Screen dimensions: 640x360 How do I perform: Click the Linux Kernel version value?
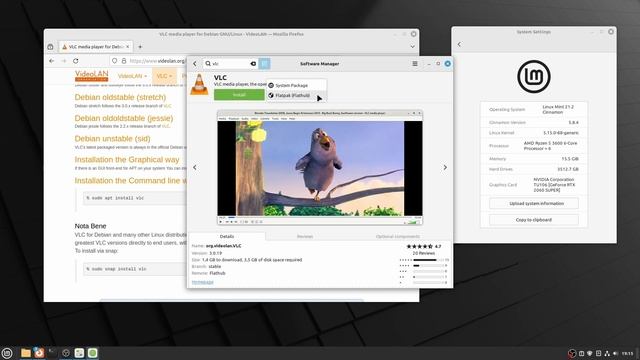click(561, 133)
